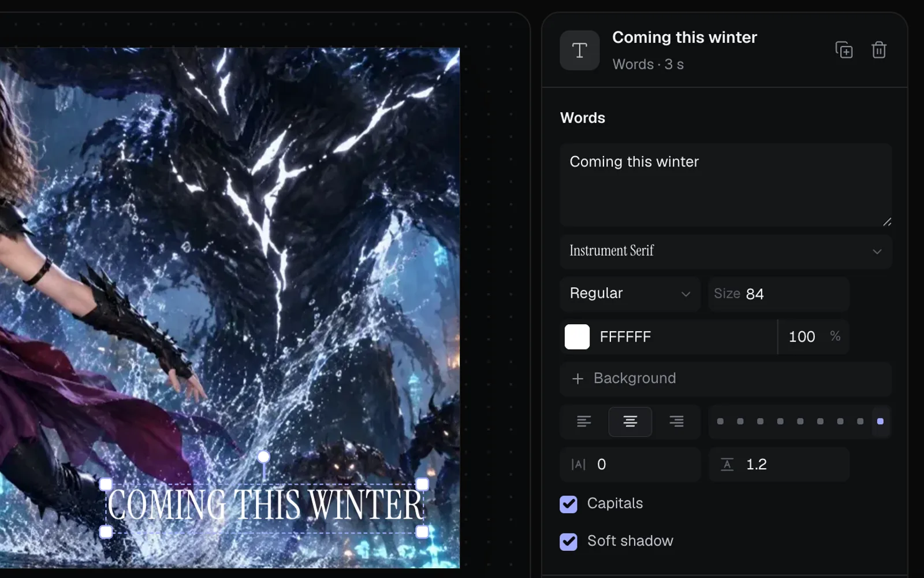The width and height of the screenshot is (924, 578).
Task: Click the Size 84 input field
Action: pyautogui.click(x=779, y=294)
